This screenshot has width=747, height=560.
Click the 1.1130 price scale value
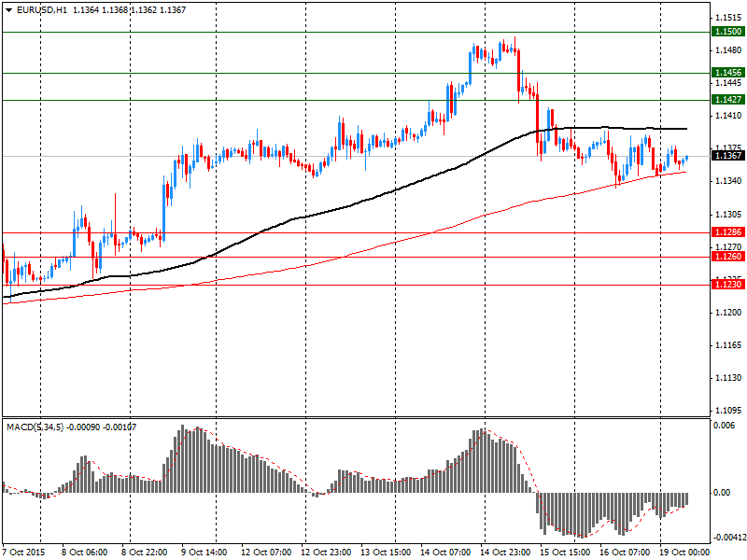728,378
